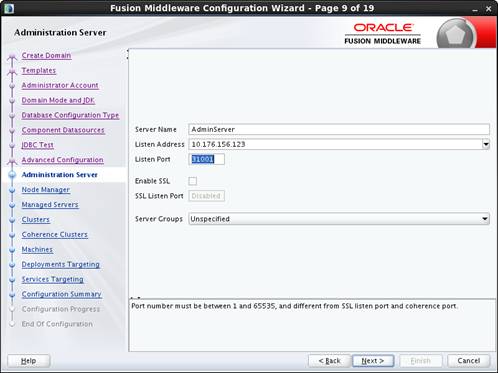Return to Advanced Configuration step

[x=62, y=160]
